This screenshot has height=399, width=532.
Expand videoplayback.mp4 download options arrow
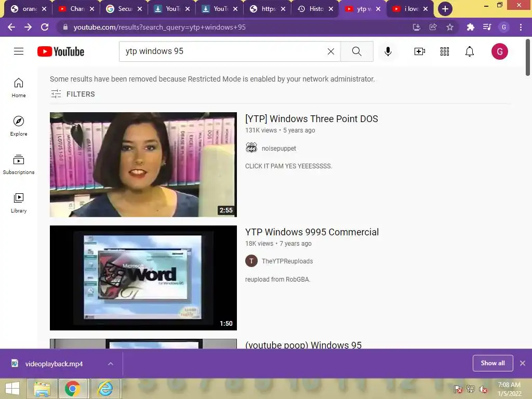pos(111,364)
